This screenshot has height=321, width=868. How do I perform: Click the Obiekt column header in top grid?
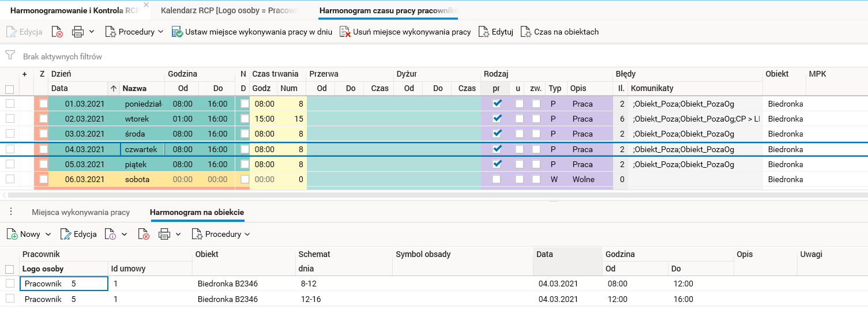tap(777, 74)
